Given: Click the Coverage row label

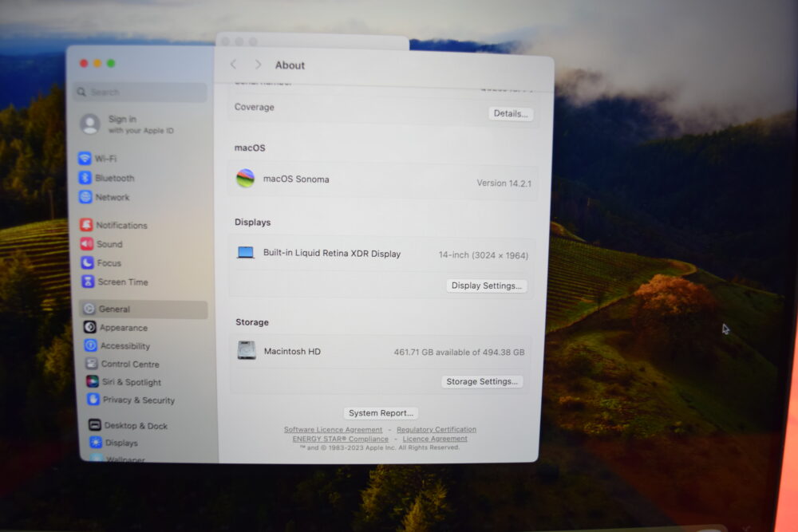Looking at the screenshot, I should pos(255,107).
